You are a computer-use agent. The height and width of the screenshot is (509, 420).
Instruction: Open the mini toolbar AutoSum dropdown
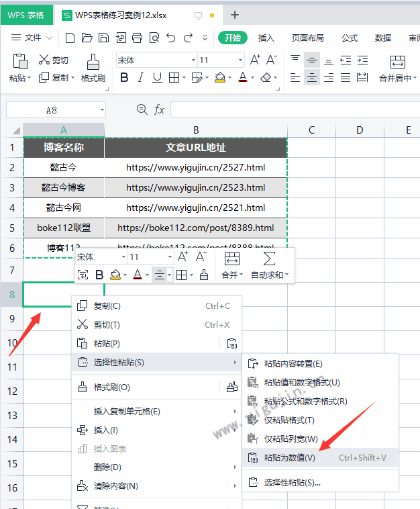tap(286, 275)
